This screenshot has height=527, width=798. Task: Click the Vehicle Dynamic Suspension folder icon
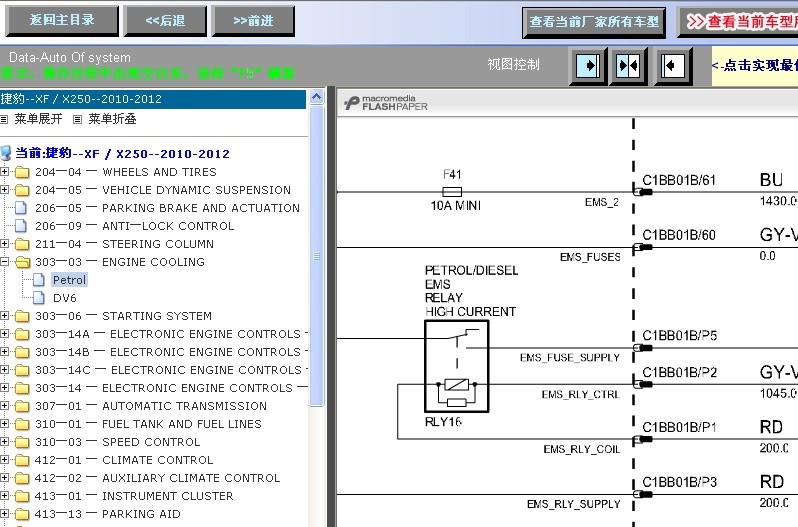22,190
